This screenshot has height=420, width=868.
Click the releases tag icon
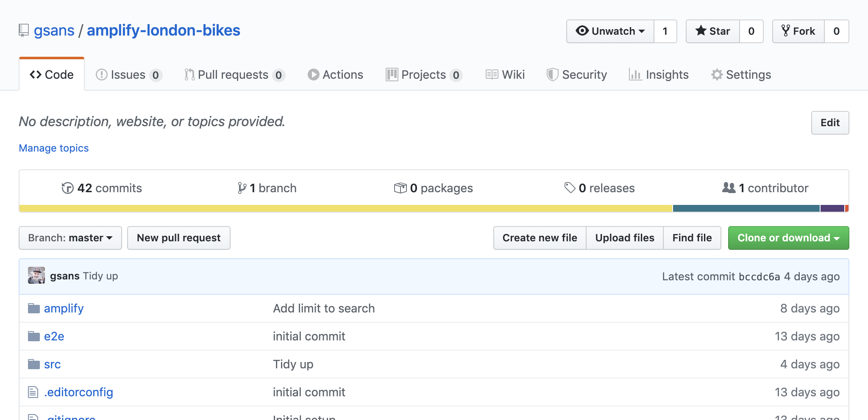570,188
